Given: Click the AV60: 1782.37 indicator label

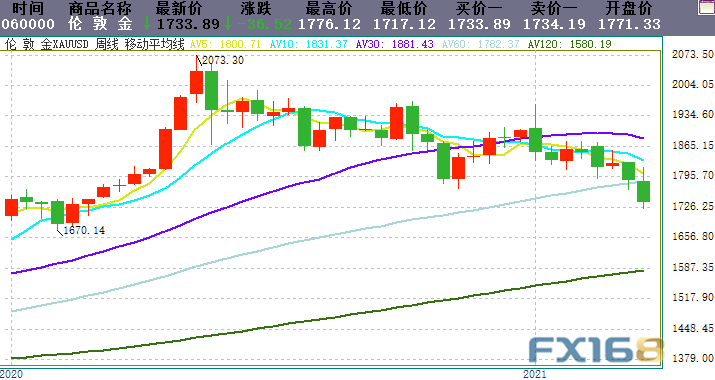Looking at the screenshot, I should point(481,44).
